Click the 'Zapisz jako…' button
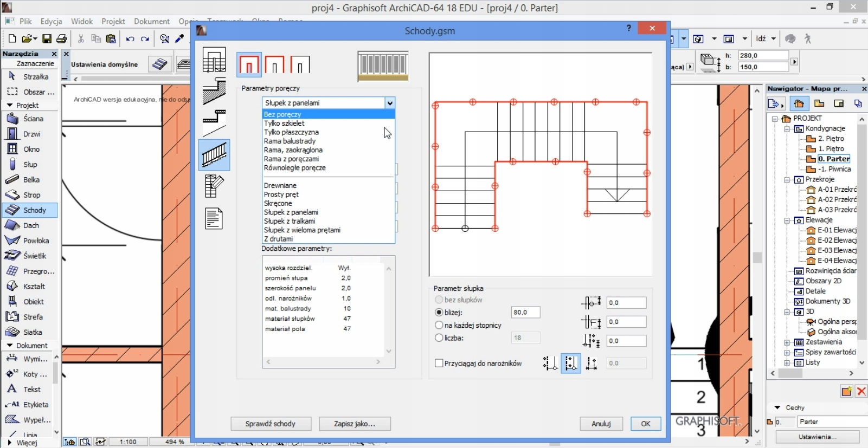Viewport: 868px width, 448px height. tap(355, 424)
